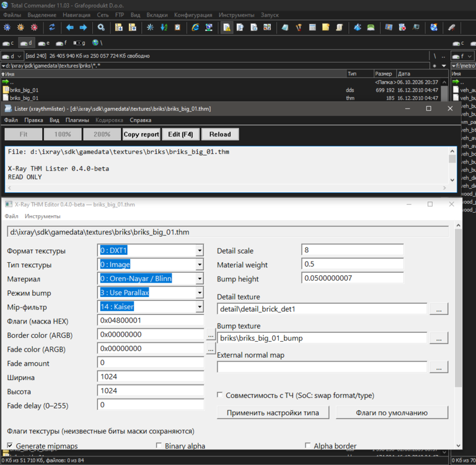476x465 pixels.
Task: Enable Binary alpha checkbox
Action: [159, 445]
